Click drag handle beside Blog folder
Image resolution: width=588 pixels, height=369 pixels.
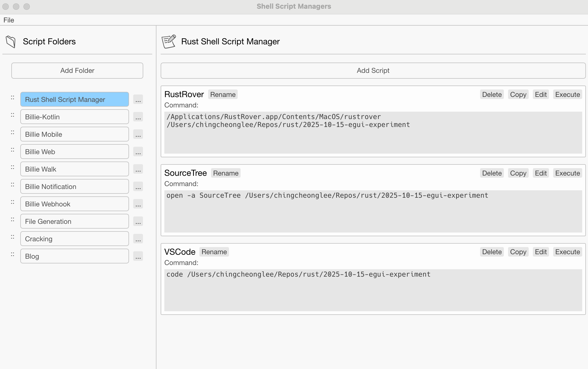(12, 254)
